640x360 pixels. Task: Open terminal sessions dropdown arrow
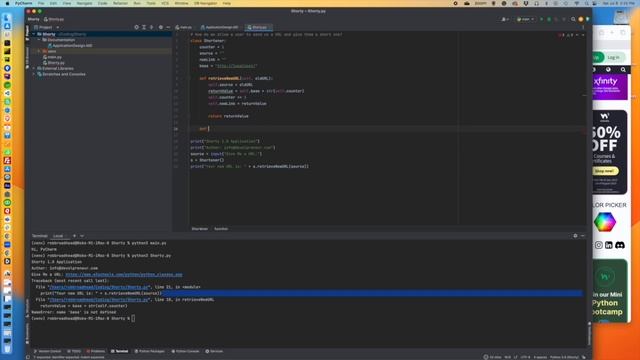[82, 236]
